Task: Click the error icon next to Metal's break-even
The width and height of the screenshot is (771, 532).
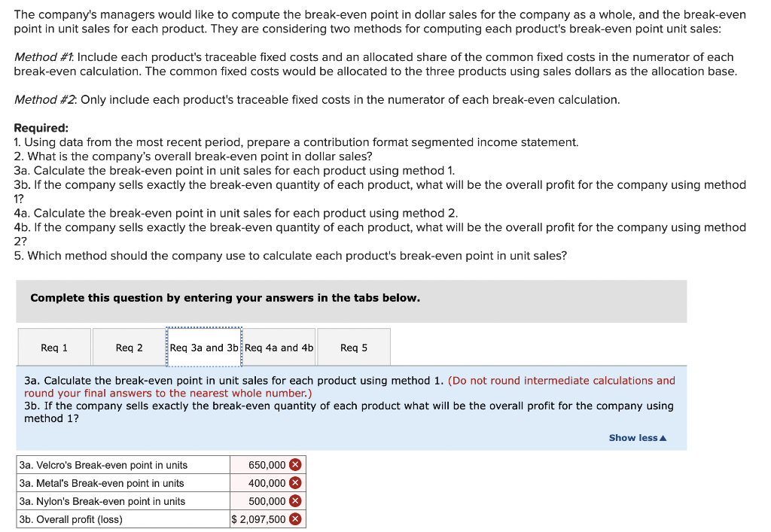Action: (x=294, y=482)
